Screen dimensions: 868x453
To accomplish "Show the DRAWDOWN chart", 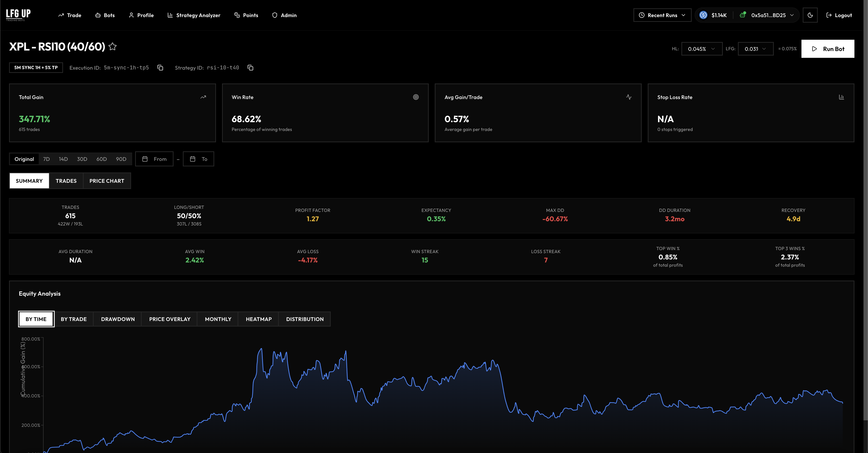I will 118,319.
